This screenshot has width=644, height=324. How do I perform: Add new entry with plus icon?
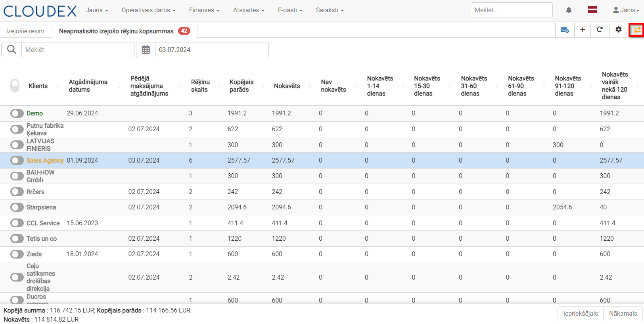click(x=583, y=30)
